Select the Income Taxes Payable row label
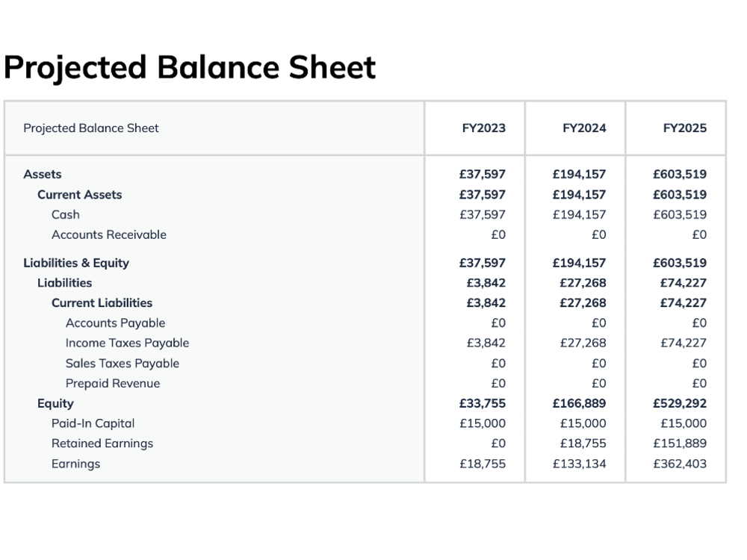Screen dimensions: 747x560 (127, 343)
